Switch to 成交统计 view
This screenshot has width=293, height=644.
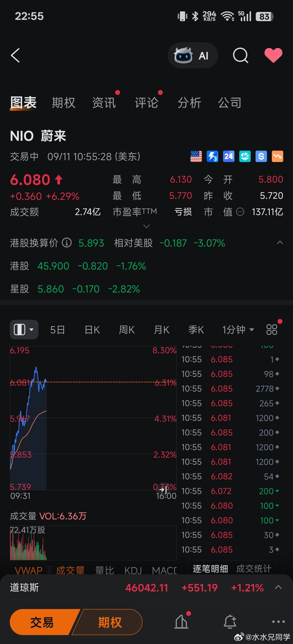(x=254, y=569)
